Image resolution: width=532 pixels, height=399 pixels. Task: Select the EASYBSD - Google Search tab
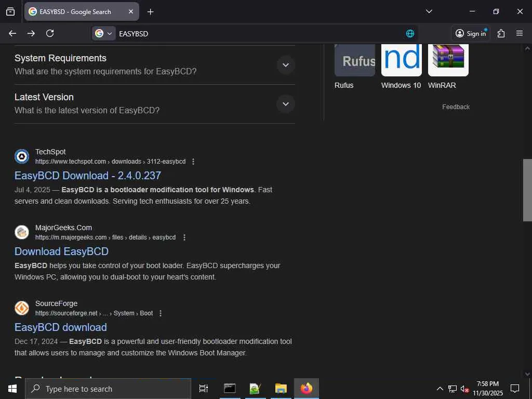coord(82,11)
